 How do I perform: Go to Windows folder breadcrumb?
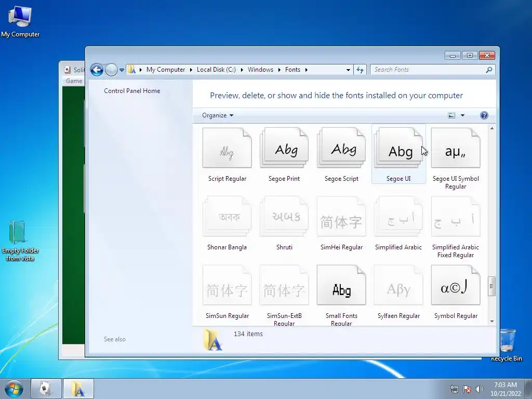point(260,70)
